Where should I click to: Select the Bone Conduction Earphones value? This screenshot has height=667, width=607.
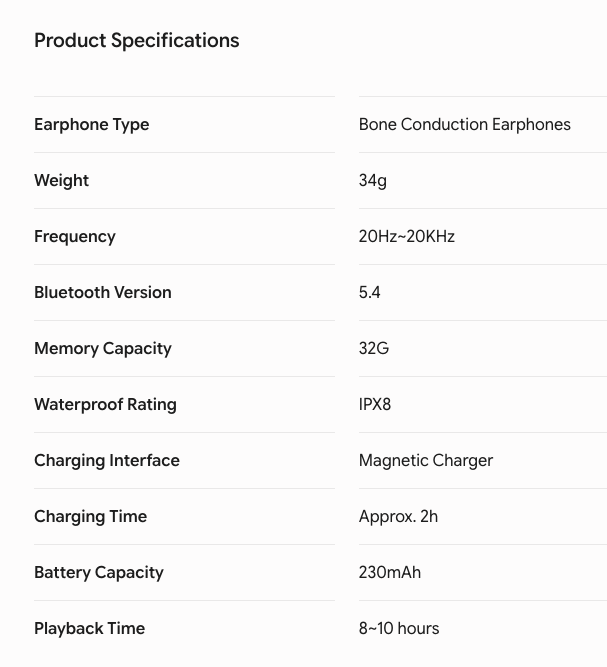465,124
